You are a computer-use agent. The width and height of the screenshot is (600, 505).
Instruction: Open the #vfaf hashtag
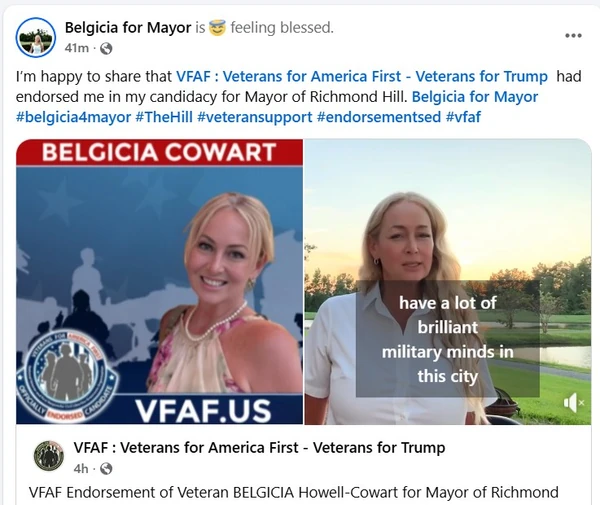coord(463,117)
